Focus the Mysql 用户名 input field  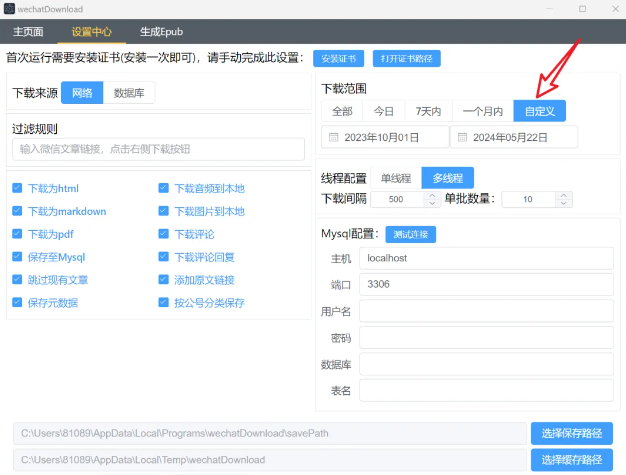click(485, 311)
